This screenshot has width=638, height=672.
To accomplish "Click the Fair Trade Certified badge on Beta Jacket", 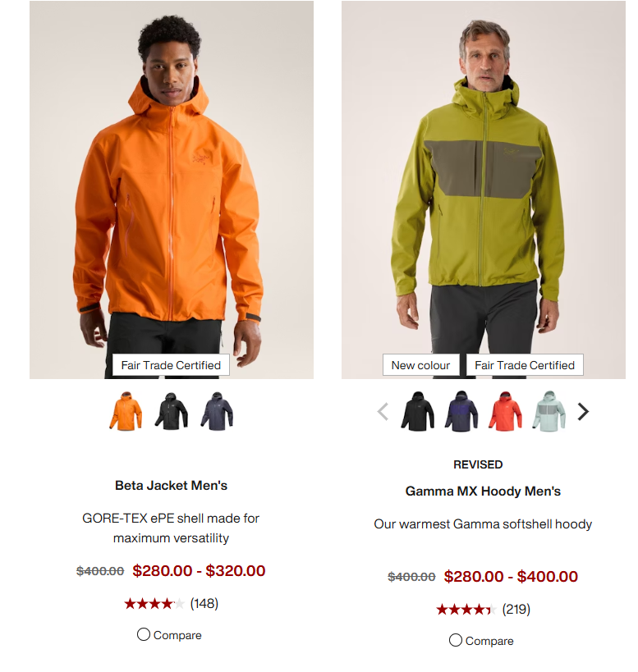I will (171, 365).
